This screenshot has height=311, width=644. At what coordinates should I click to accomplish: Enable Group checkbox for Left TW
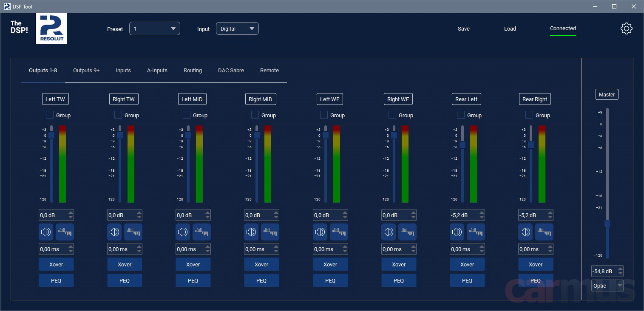click(x=50, y=115)
